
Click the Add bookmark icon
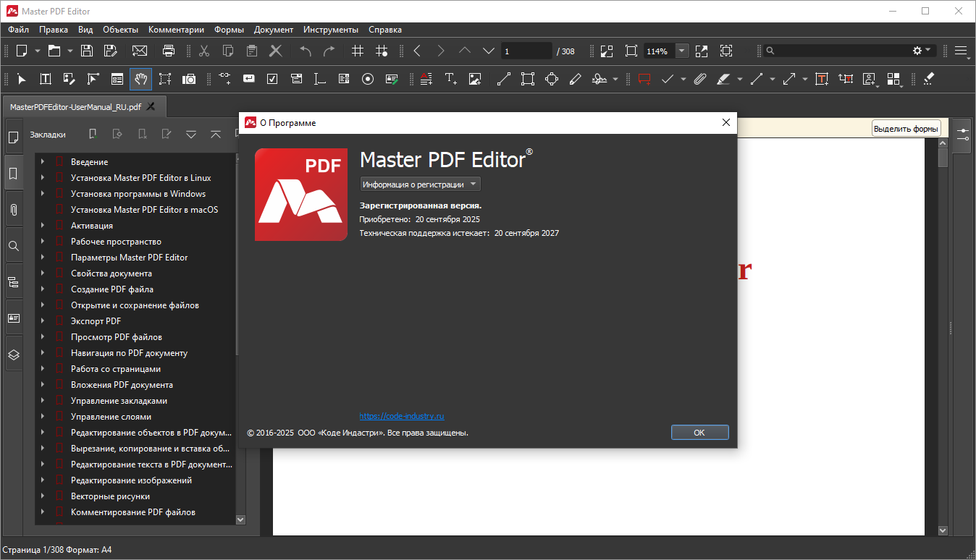93,134
